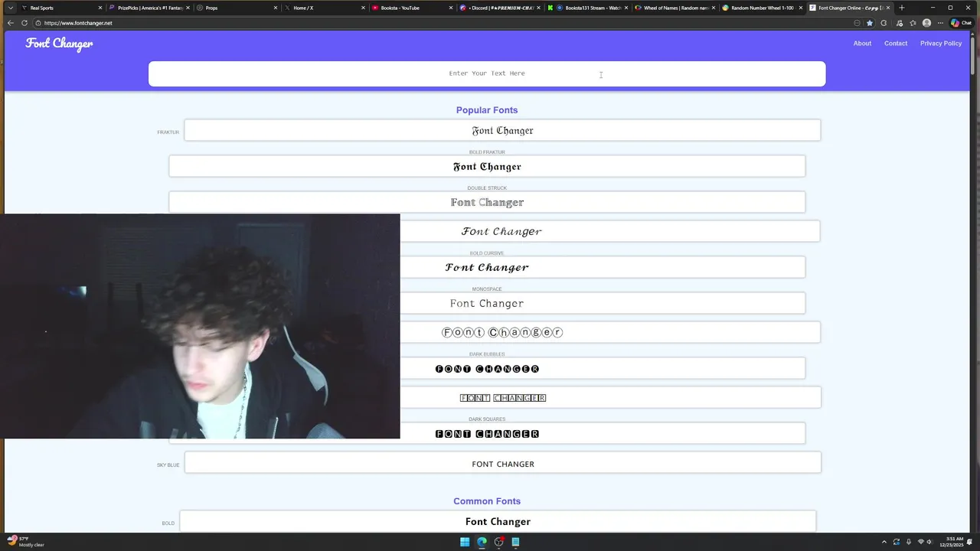The width and height of the screenshot is (980, 551).
Task: Open the Privacy Policy link
Action: click(941, 44)
